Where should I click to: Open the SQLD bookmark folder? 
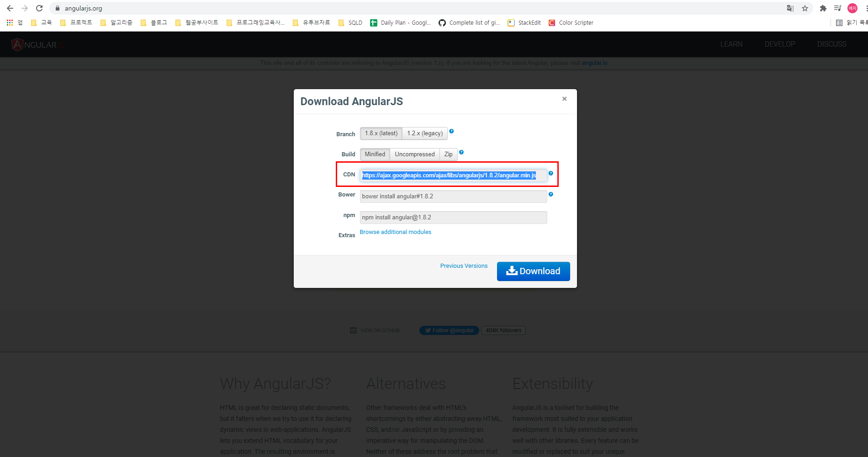(350, 22)
